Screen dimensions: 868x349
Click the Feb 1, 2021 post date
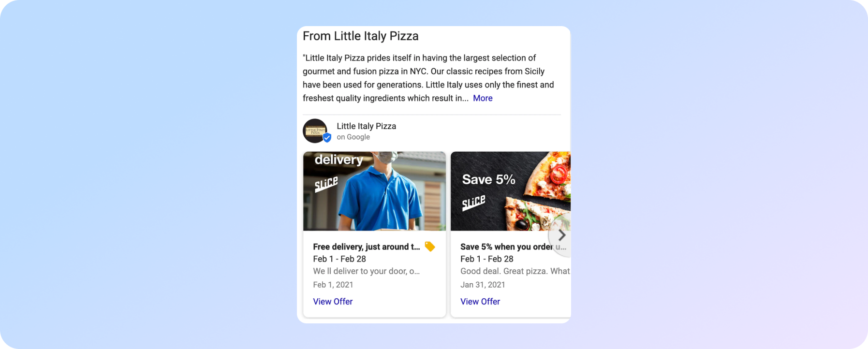coord(333,285)
